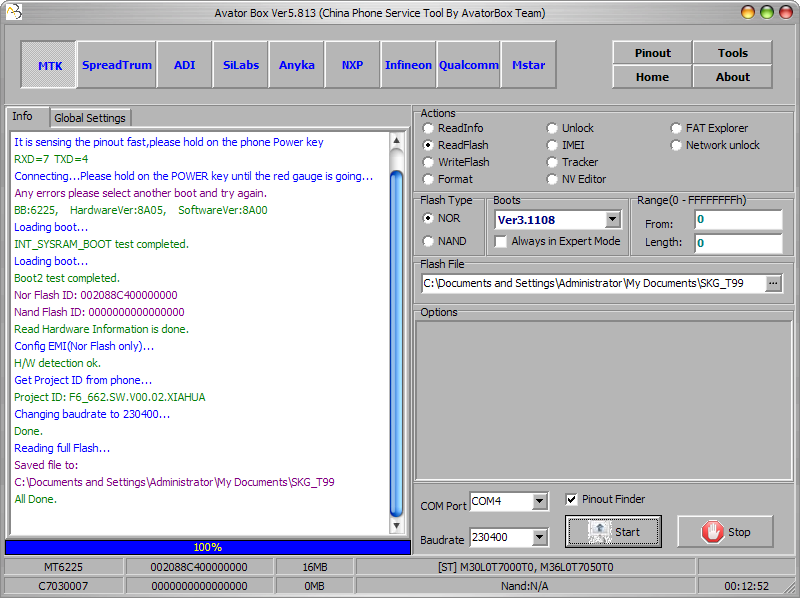Expand the Baudrate dropdown
Image resolution: width=800 pixels, height=598 pixels.
pos(540,537)
